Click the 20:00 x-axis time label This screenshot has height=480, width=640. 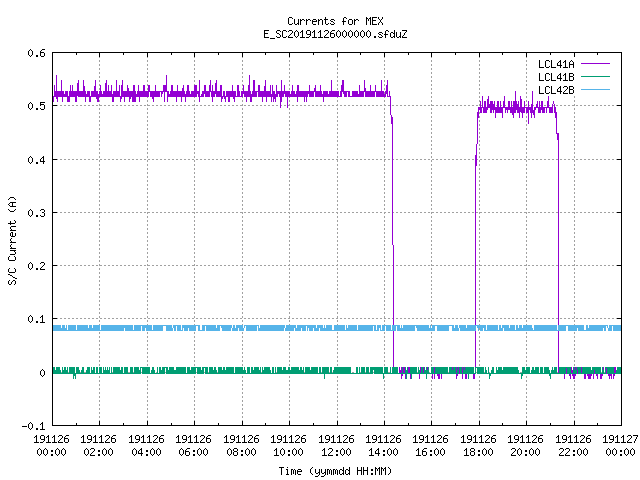coord(525,452)
